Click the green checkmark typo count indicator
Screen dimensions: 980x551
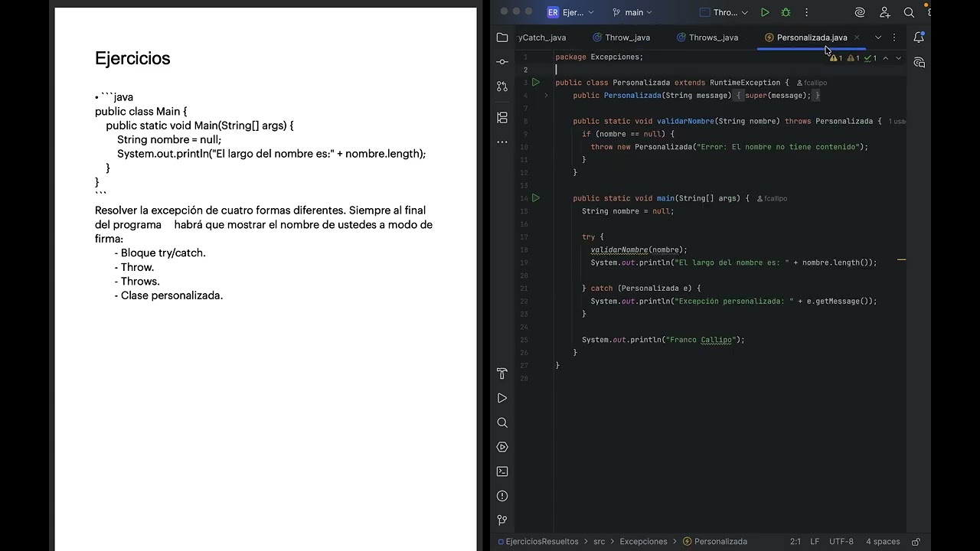pyautogui.click(x=871, y=58)
